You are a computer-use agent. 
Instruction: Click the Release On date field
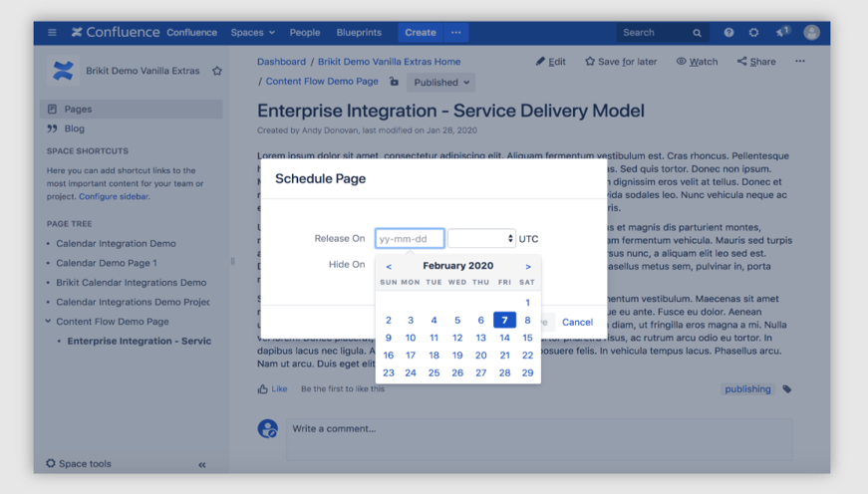pyautogui.click(x=410, y=238)
